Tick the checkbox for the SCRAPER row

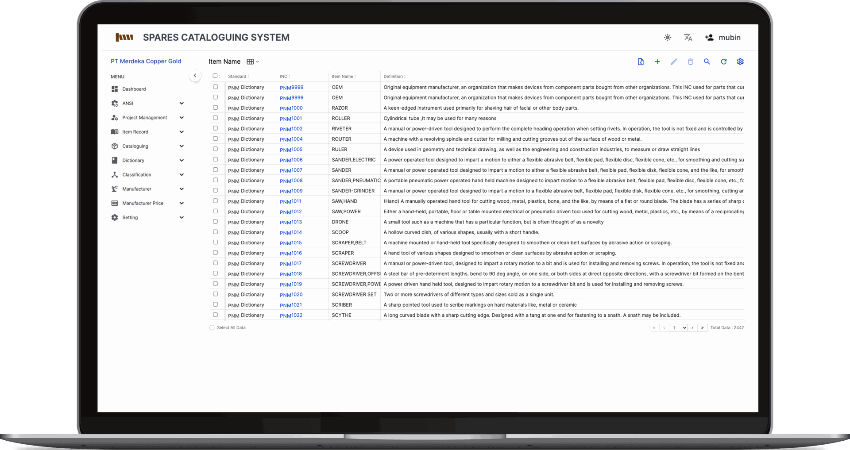(x=215, y=253)
